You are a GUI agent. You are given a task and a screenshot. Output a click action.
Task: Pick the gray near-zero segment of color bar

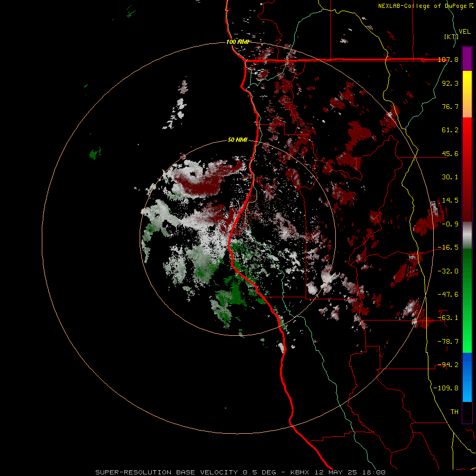[x=467, y=235]
